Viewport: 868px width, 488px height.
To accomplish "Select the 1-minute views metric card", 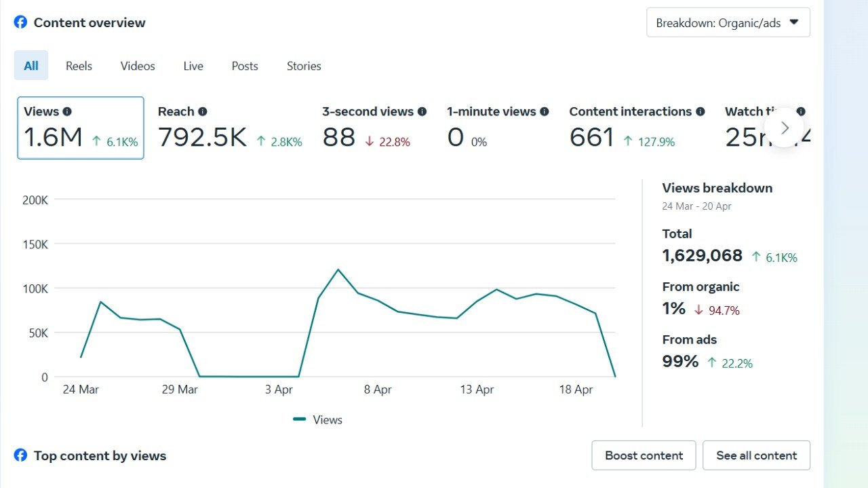I will (498, 128).
